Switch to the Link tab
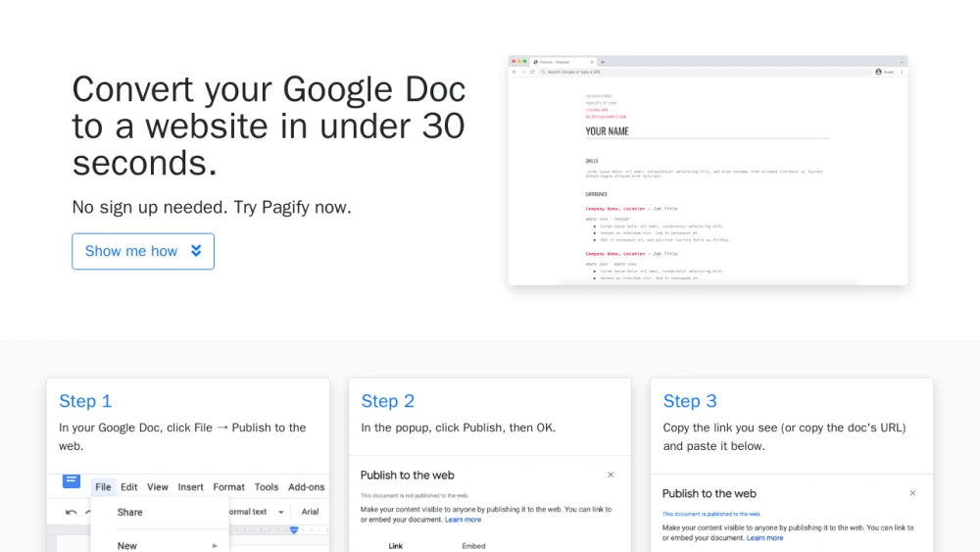980x552 pixels. [396, 546]
